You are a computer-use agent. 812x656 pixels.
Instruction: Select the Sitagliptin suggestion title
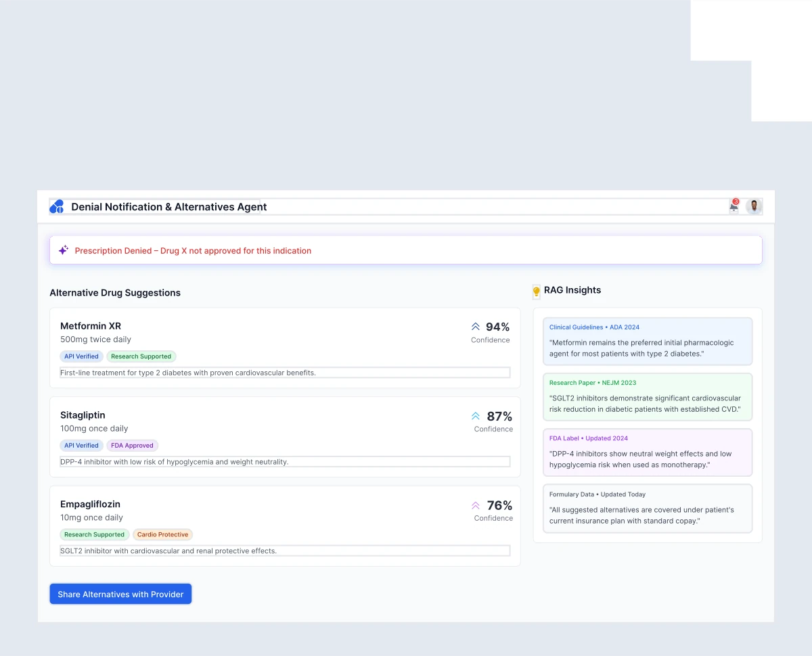[x=83, y=415]
